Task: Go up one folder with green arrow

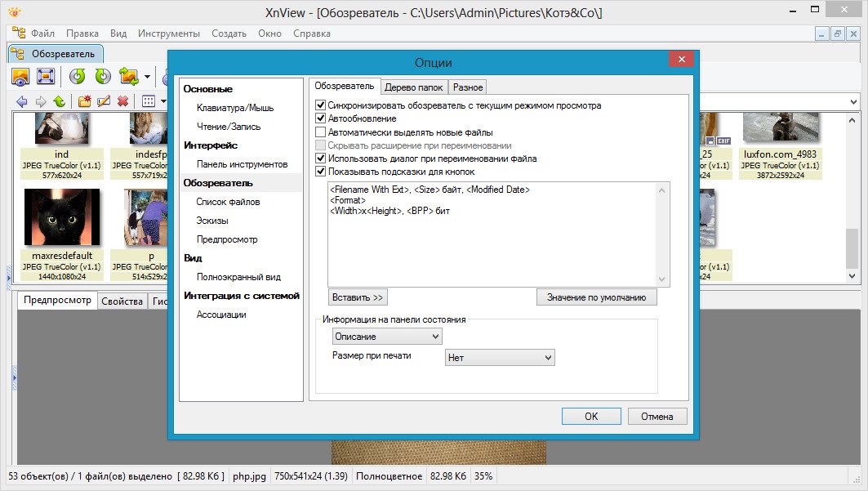Action: [60, 101]
